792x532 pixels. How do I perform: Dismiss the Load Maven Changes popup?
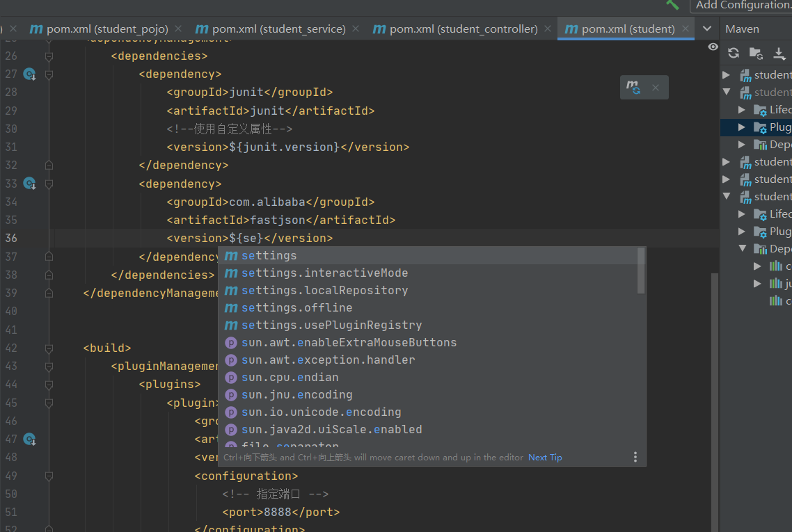(x=656, y=88)
